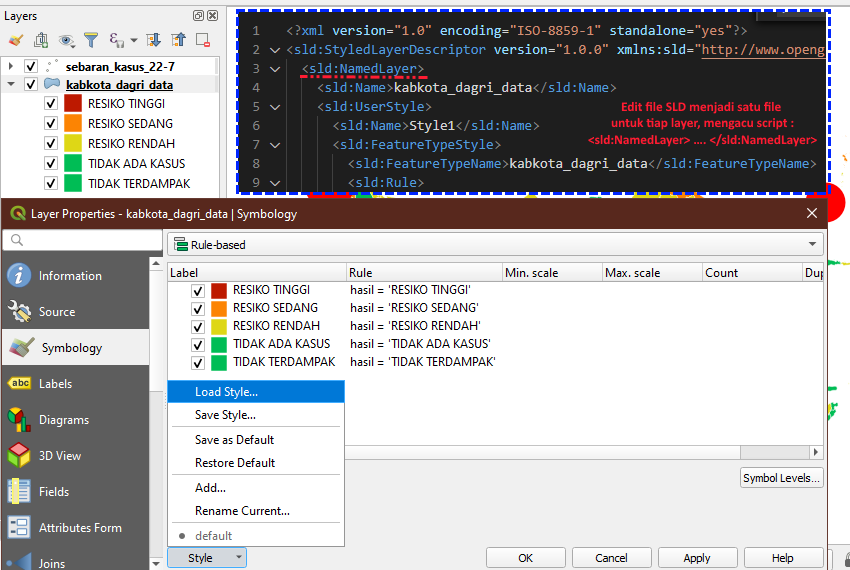Open Labels section in sidebar
This screenshot has width=850, height=570.
[x=75, y=383]
